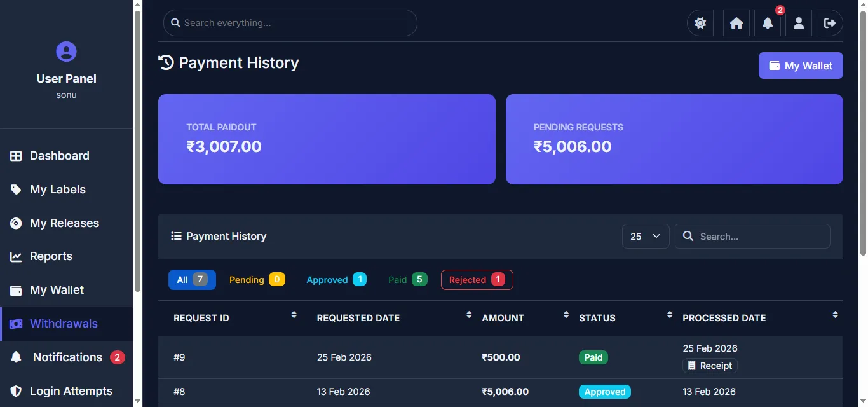Open My Labels in the sidebar
868x407 pixels.
(66, 190)
